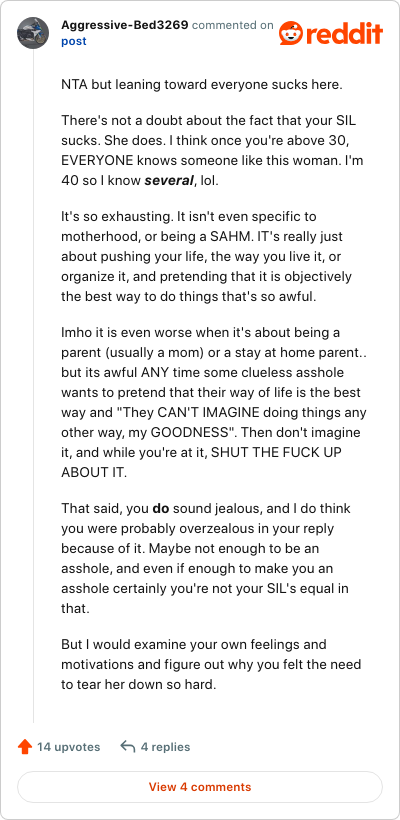Click the reddit wordmark in header

344,34
